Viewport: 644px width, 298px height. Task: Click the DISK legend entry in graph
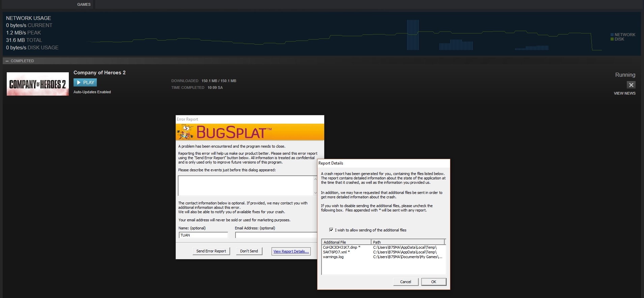coord(617,39)
